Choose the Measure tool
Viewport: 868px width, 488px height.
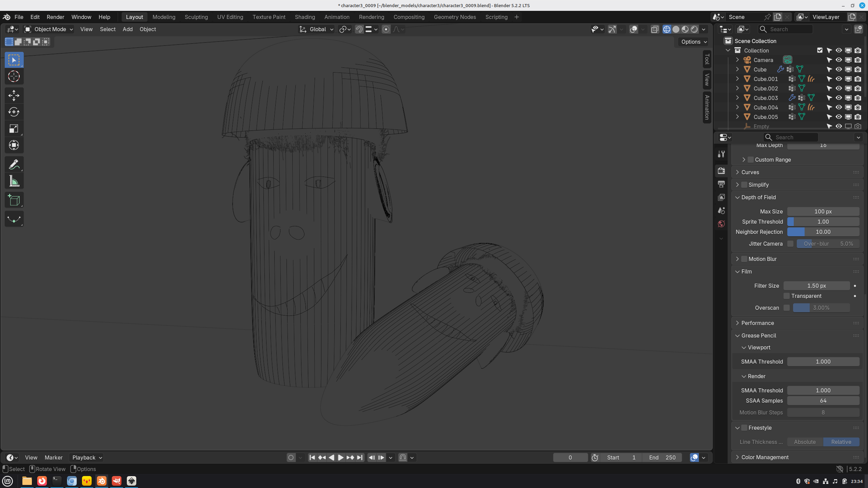(x=14, y=181)
